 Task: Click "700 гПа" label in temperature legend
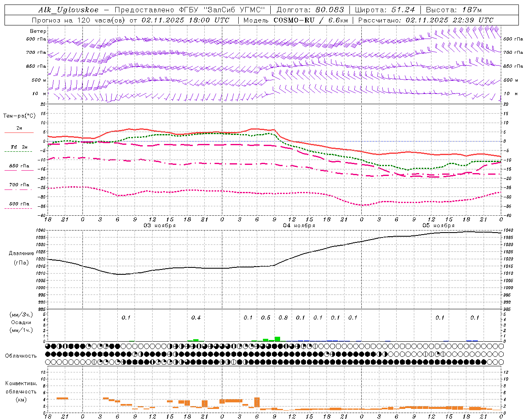[x=19, y=185]
